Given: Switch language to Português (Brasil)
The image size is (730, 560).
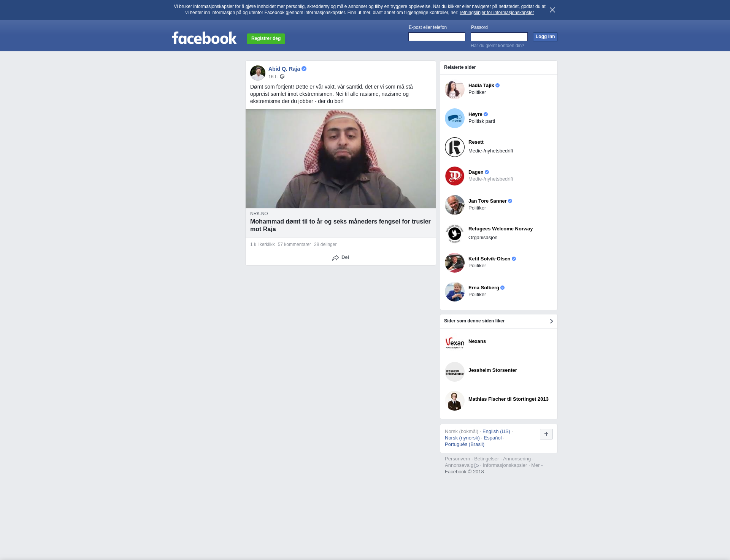Looking at the screenshot, I should [465, 444].
